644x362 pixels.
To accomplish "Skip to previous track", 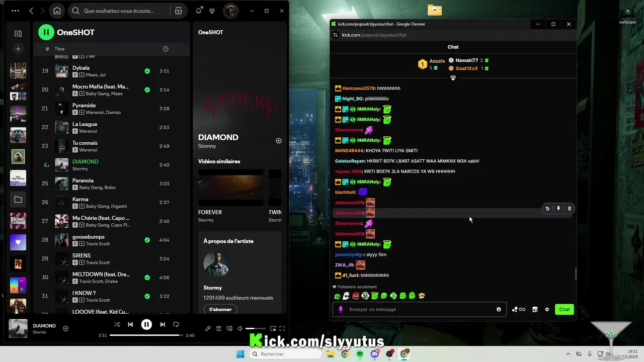I will coord(130,325).
